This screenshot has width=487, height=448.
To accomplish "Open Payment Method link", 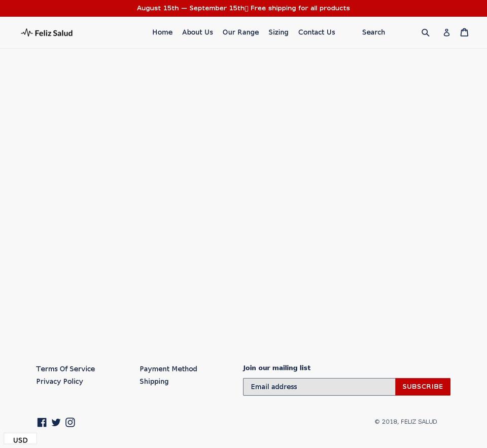I will [x=168, y=368].
